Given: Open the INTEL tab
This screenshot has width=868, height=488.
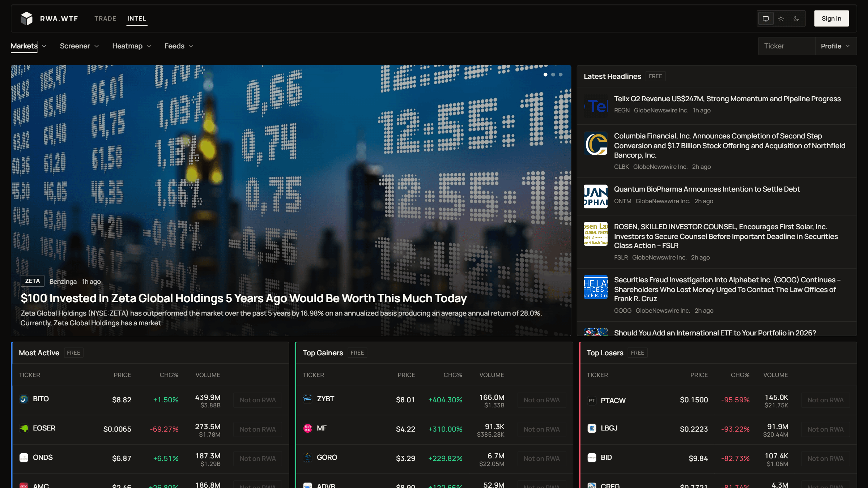Looking at the screenshot, I should tap(137, 18).
